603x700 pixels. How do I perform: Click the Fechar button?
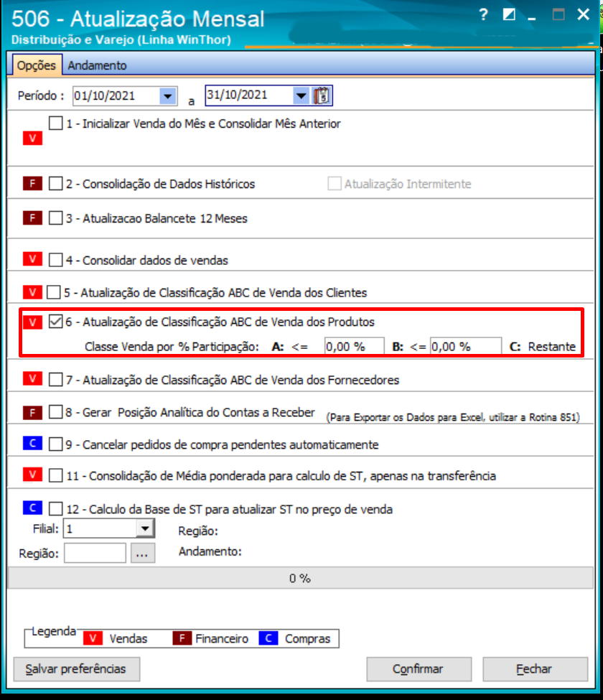(535, 668)
